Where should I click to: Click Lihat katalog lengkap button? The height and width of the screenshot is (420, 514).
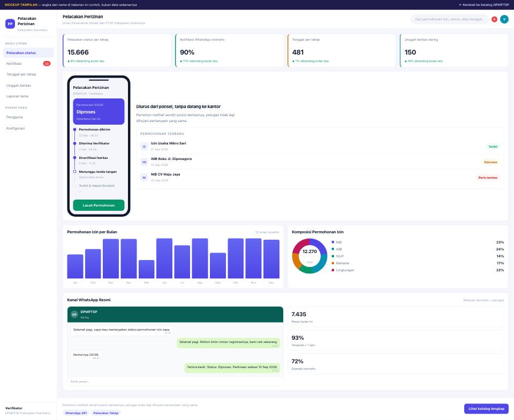486,409
